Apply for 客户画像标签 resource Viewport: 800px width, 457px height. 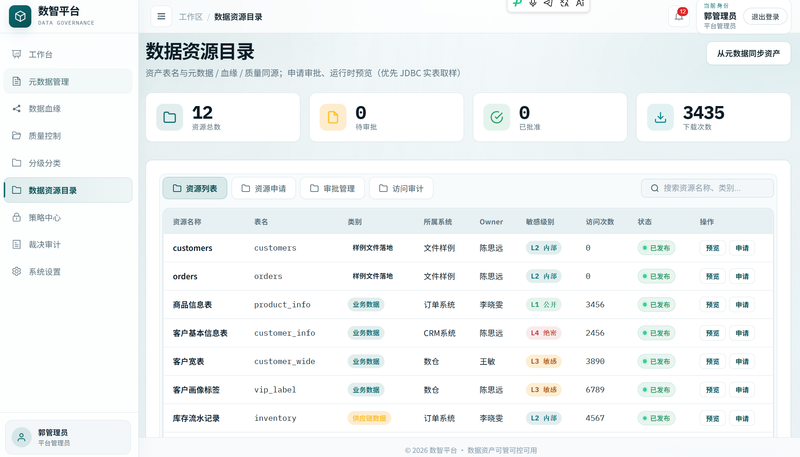click(742, 390)
